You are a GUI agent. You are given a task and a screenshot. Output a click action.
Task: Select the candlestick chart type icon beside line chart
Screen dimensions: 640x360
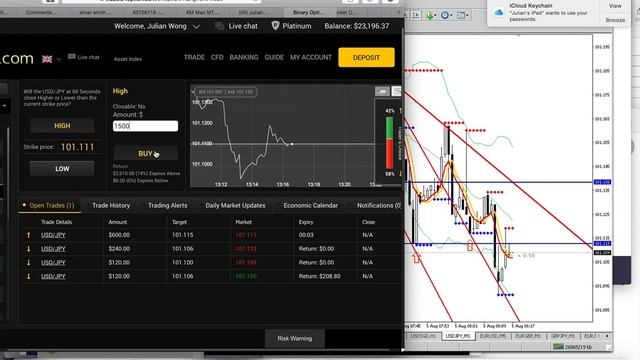pos(396,91)
